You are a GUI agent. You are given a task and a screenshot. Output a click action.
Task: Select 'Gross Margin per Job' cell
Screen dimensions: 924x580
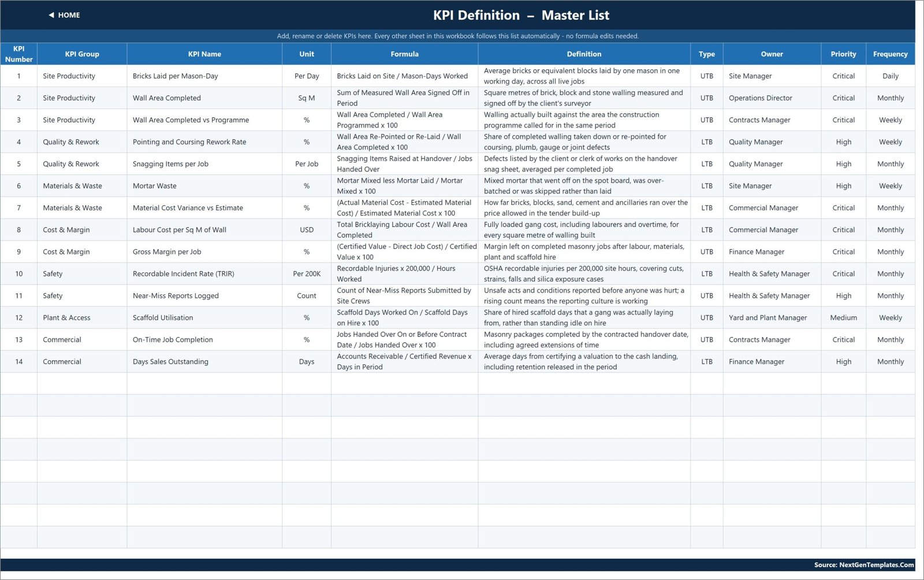click(x=204, y=252)
